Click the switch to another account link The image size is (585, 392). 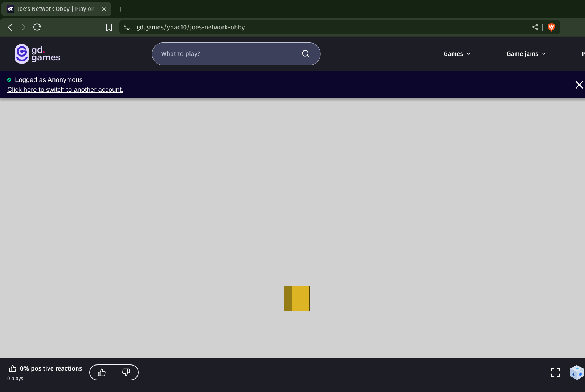pos(65,90)
